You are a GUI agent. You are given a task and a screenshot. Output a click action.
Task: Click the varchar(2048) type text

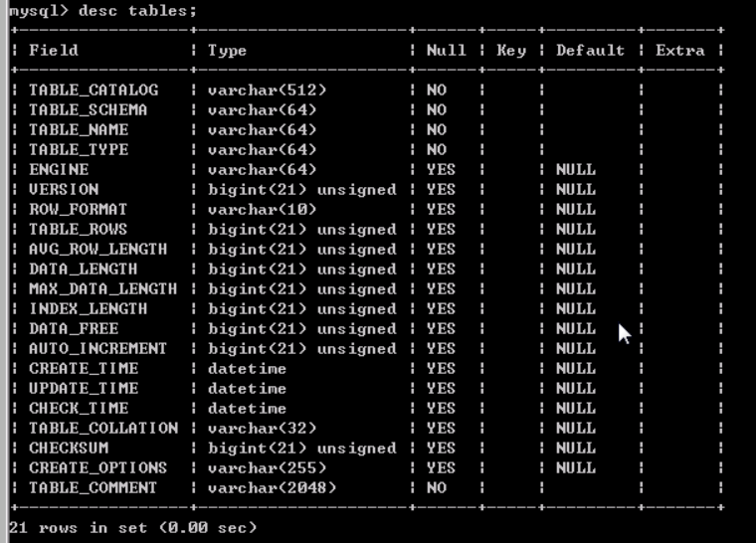[272, 487]
